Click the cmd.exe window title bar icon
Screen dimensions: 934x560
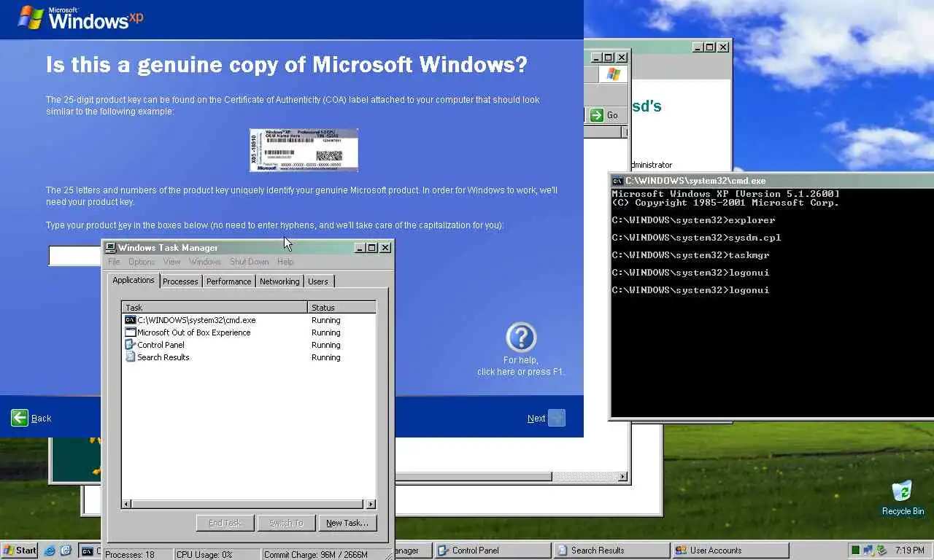(x=617, y=181)
